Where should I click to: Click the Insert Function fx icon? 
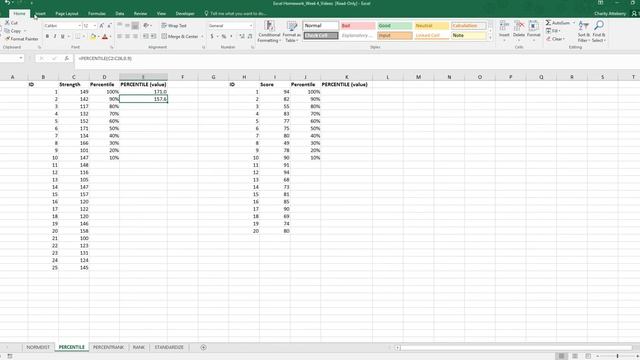click(x=67, y=59)
